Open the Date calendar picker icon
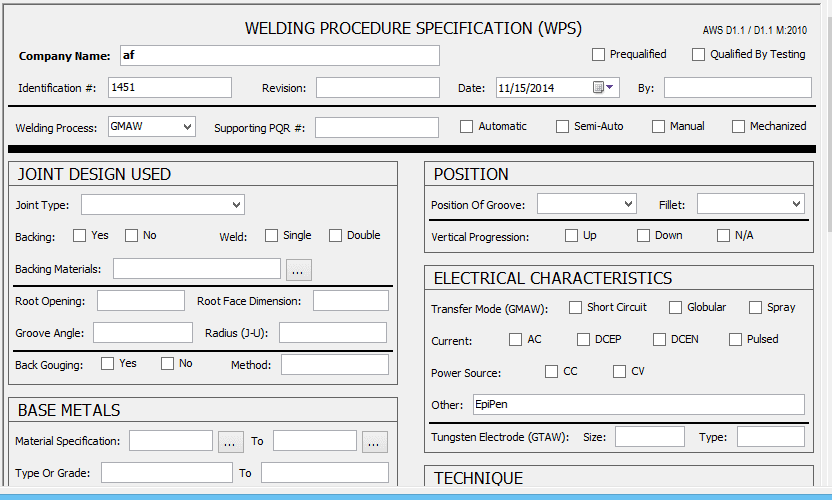The height and width of the screenshot is (500, 832). pos(598,88)
